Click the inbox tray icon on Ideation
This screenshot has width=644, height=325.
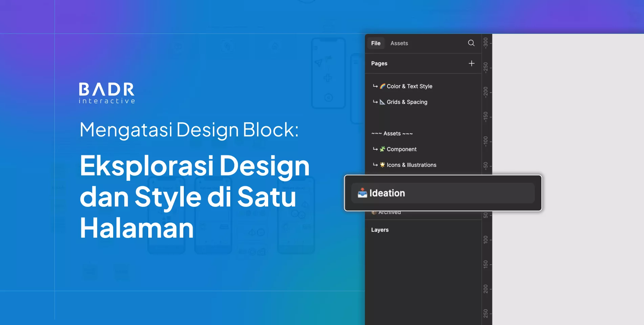click(362, 193)
